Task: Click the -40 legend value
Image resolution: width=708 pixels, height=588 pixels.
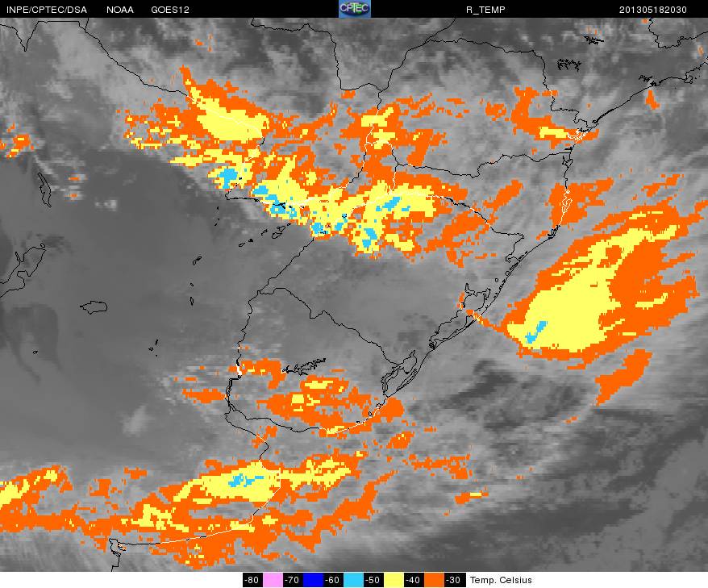Action: [x=414, y=580]
